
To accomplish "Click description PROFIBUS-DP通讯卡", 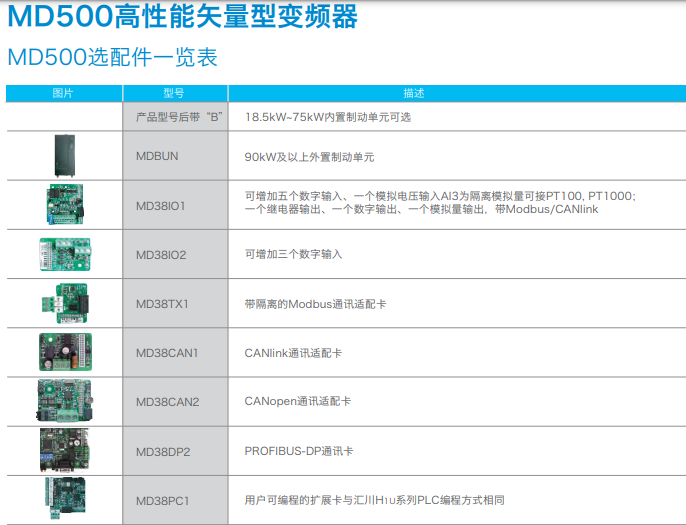I will pos(299,451).
